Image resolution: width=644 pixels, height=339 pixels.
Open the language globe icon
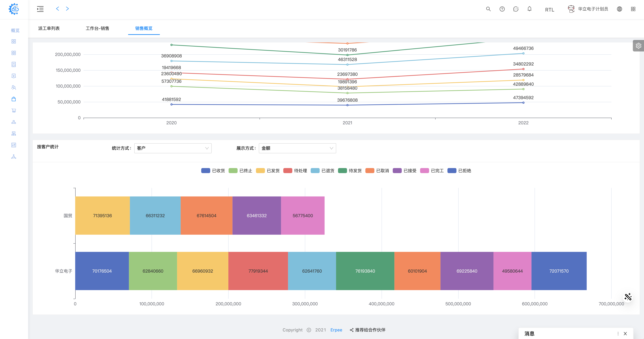coord(619,9)
